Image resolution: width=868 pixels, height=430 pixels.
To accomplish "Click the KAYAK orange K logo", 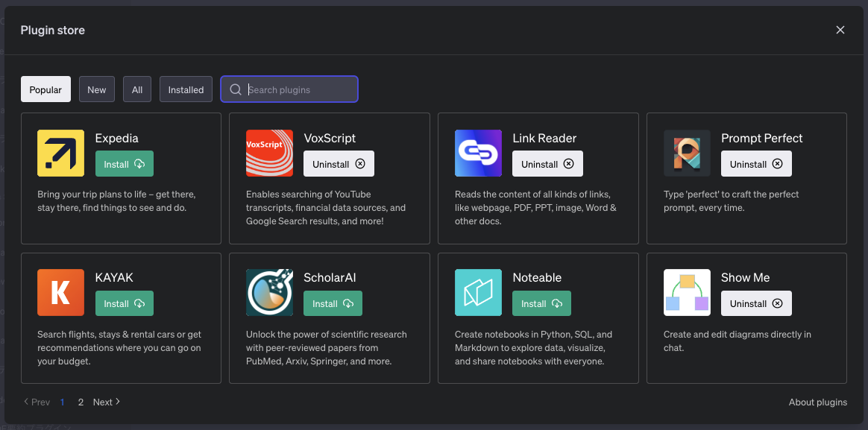I will coord(60,292).
